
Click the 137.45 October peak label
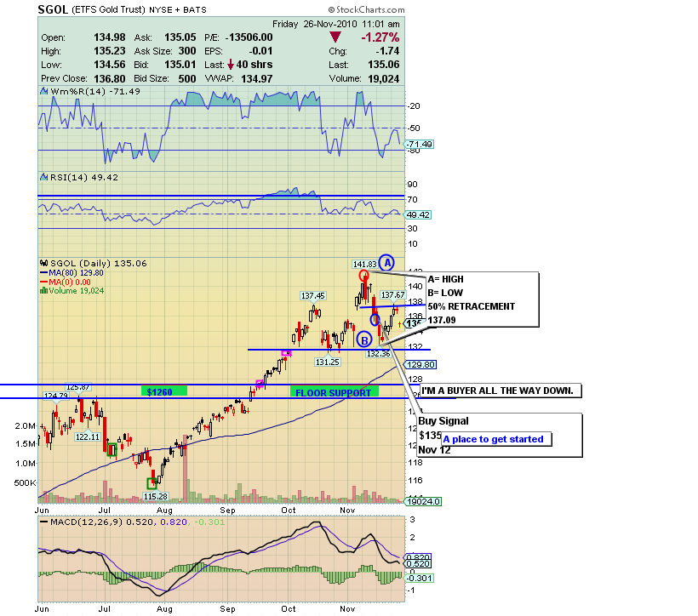point(313,296)
